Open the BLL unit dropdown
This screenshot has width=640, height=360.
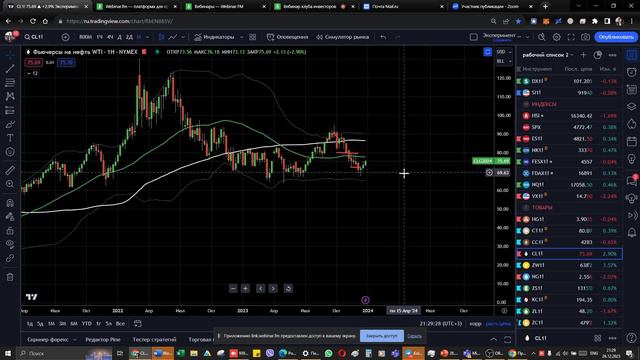(x=504, y=61)
